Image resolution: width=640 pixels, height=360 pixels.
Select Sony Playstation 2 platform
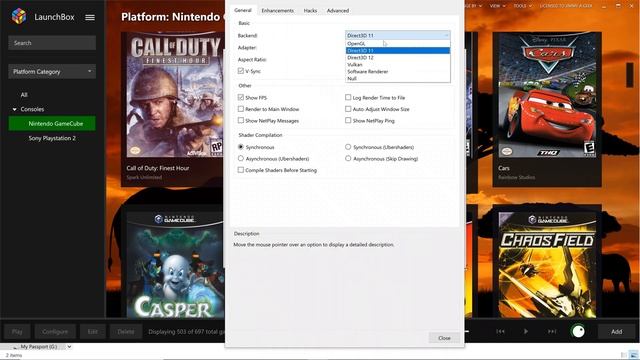pyautogui.click(x=52, y=138)
